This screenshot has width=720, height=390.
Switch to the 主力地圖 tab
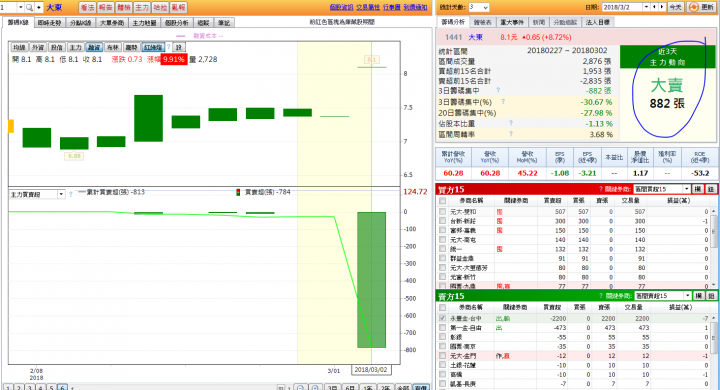[144, 23]
